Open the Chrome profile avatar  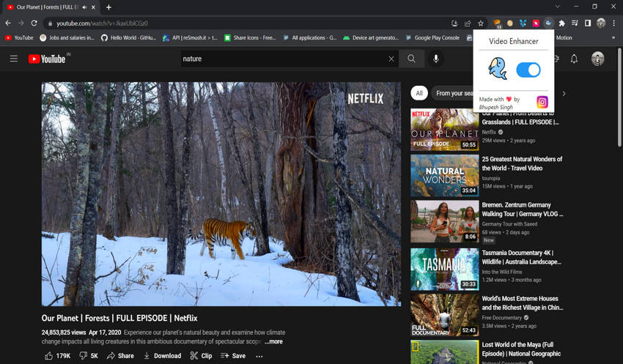coord(601,23)
